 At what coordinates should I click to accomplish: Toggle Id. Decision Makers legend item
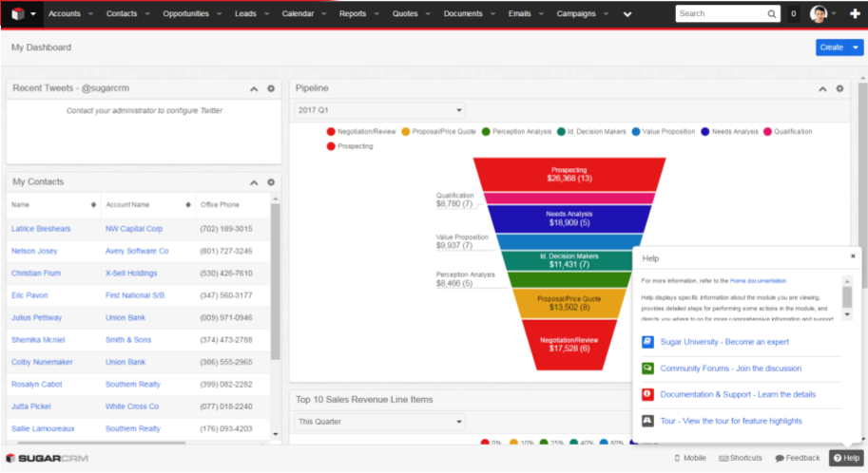click(x=591, y=132)
